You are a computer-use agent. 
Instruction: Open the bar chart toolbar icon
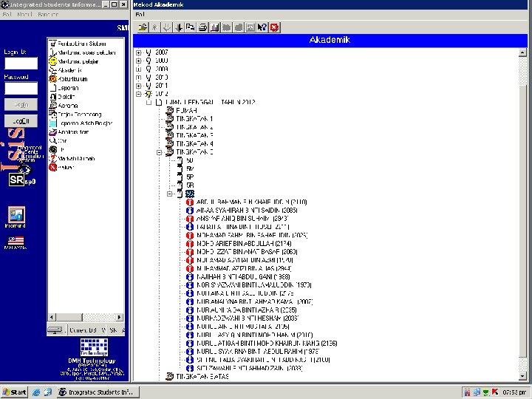click(x=214, y=27)
